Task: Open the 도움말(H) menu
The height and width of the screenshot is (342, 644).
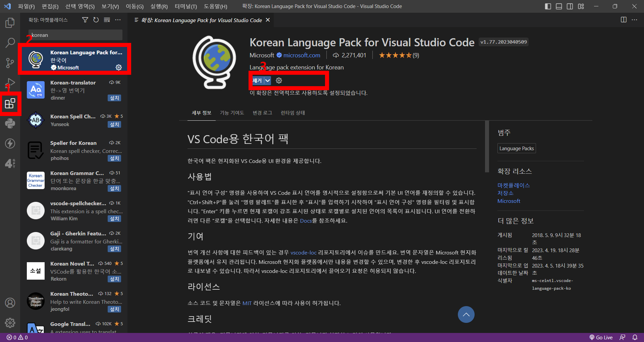Action: (x=215, y=6)
